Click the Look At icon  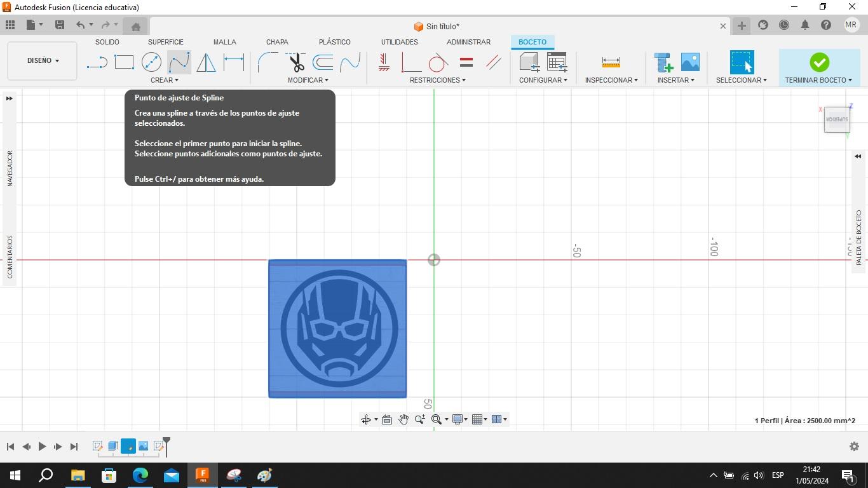pyautogui.click(x=386, y=419)
